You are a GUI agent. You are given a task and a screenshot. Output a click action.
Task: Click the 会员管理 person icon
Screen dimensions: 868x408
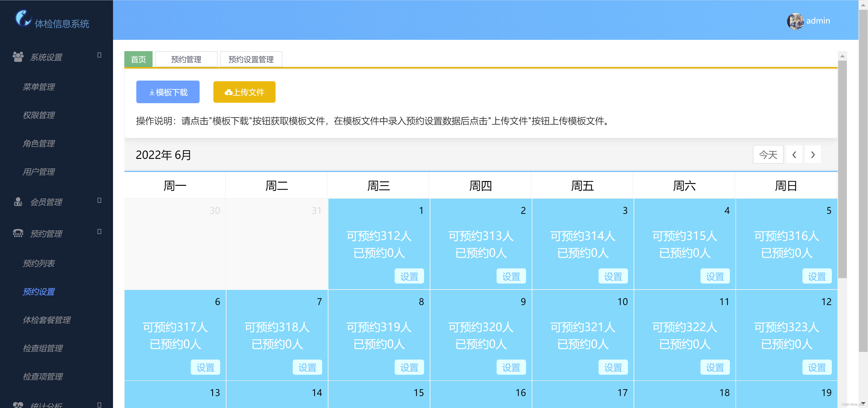pos(18,202)
